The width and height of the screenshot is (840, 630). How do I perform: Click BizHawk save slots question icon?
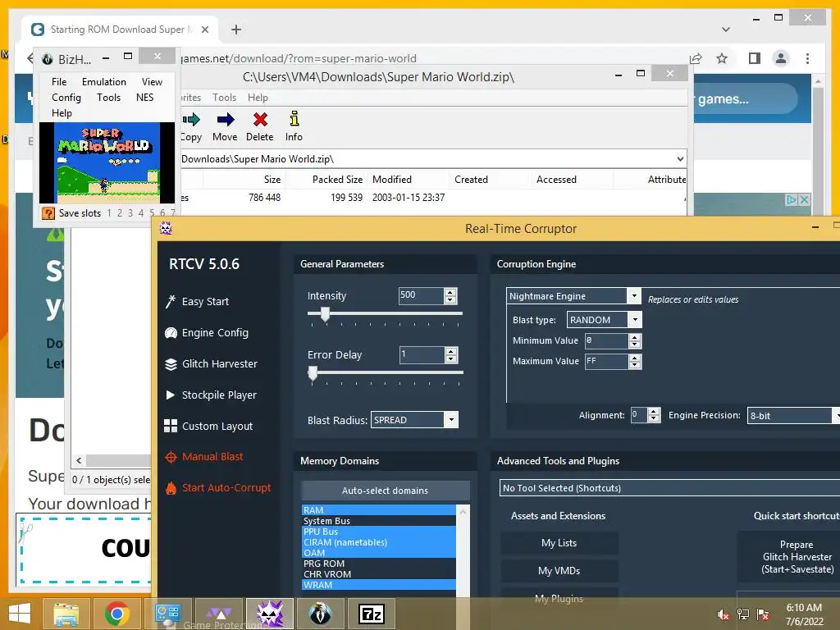[48, 213]
